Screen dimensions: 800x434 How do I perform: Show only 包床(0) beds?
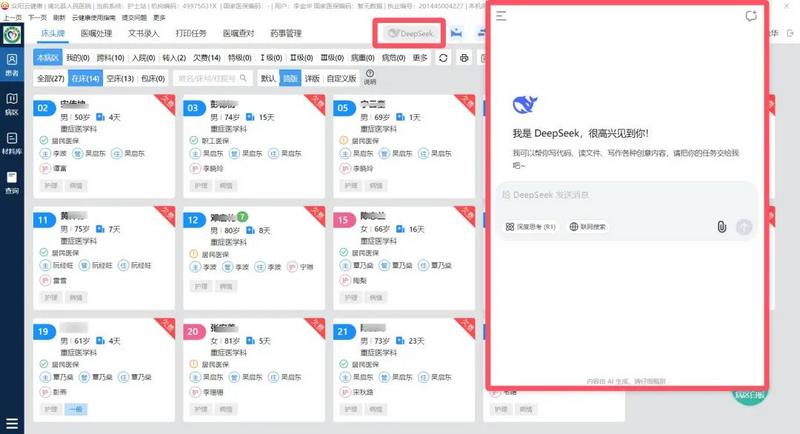pyautogui.click(x=153, y=78)
